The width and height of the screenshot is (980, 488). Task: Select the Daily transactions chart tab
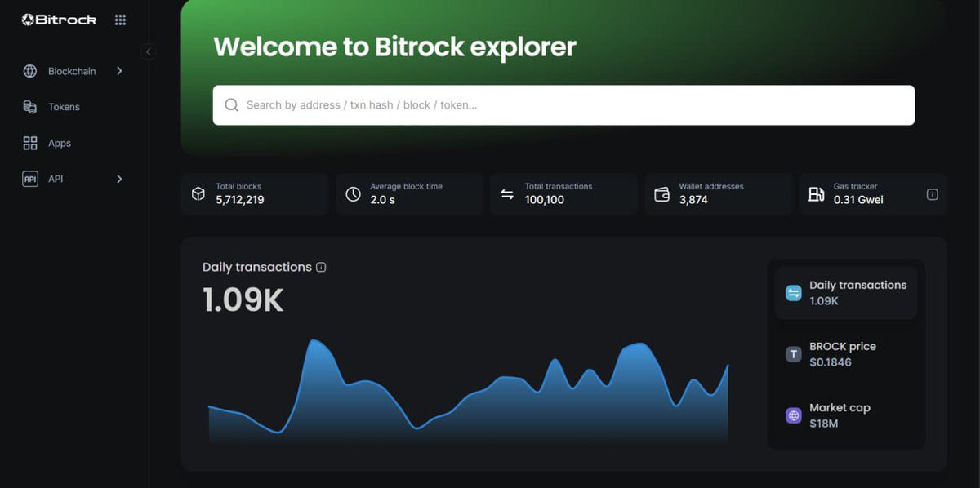click(846, 293)
